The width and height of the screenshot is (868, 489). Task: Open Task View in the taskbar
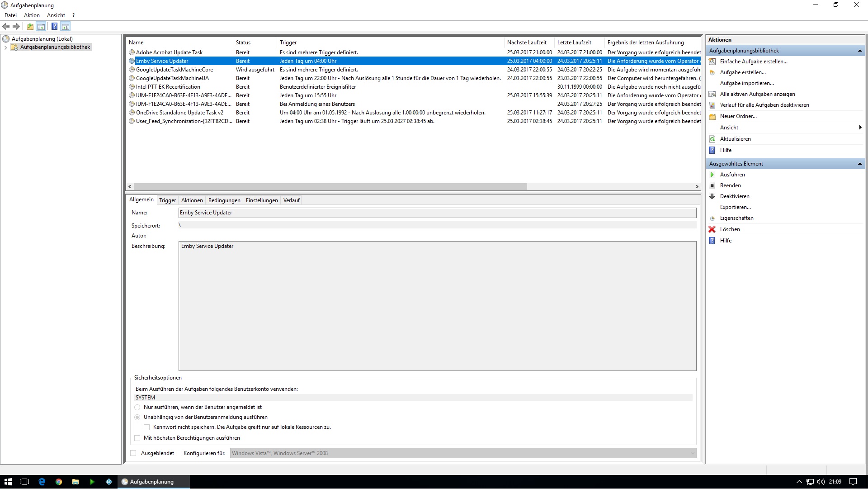[x=25, y=482]
